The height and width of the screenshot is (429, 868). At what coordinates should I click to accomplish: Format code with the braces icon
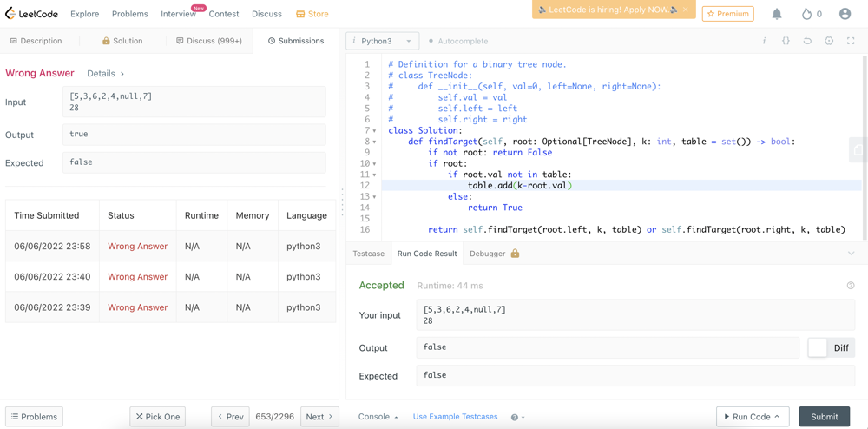(786, 41)
